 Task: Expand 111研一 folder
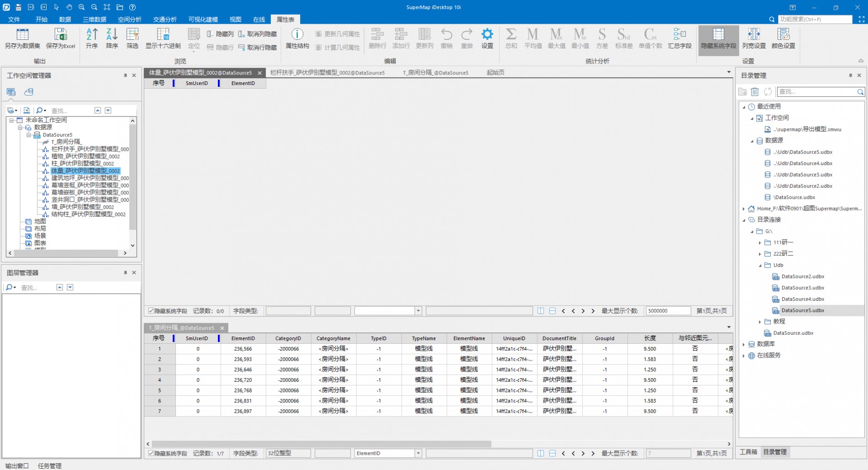coord(760,243)
